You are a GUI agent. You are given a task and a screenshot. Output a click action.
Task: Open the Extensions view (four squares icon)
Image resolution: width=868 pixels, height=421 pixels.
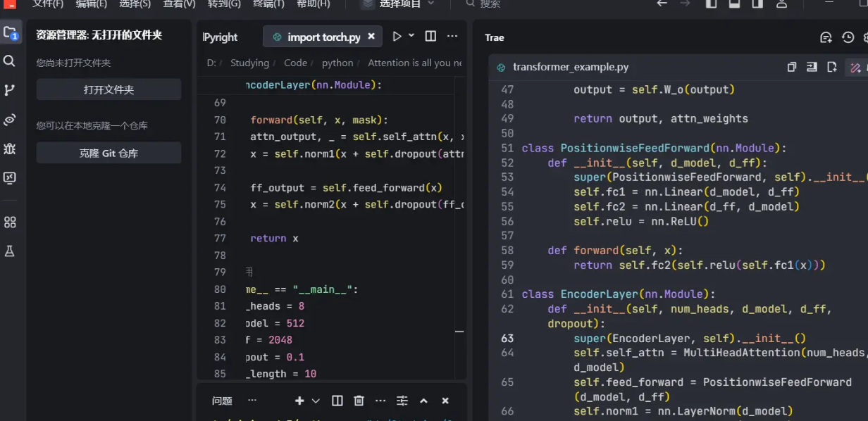pyautogui.click(x=10, y=222)
